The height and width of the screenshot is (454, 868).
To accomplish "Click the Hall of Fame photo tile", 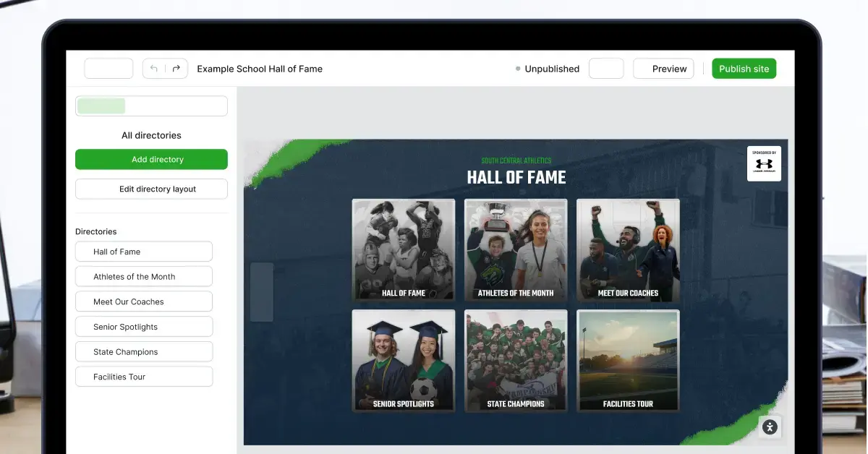I will coord(404,249).
